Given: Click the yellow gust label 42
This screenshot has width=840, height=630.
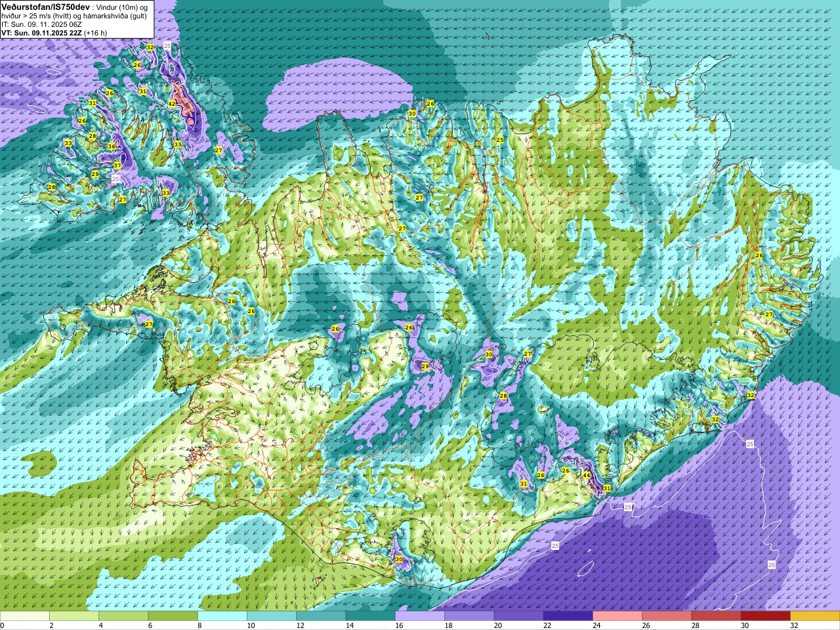Looking at the screenshot, I should [172, 104].
